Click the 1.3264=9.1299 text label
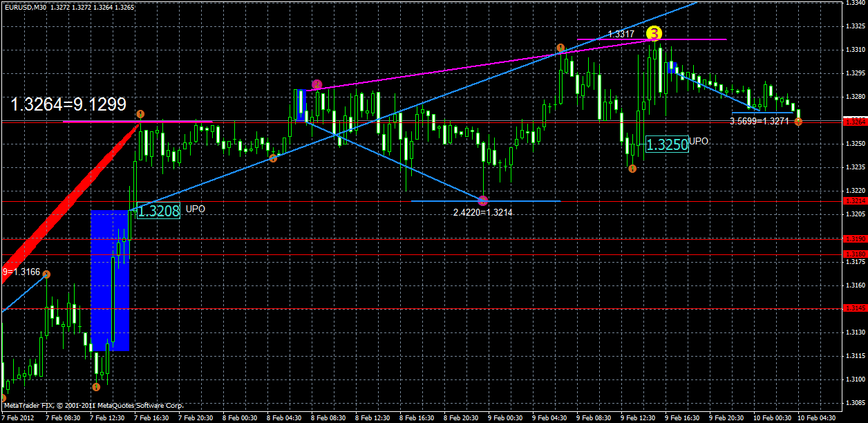The height and width of the screenshot is (423, 868). [x=68, y=105]
